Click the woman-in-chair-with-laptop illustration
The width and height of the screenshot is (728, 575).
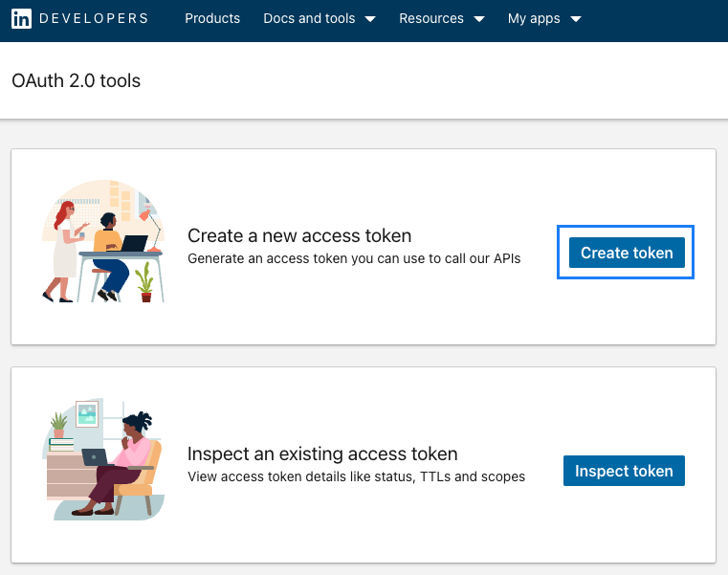coord(103,459)
